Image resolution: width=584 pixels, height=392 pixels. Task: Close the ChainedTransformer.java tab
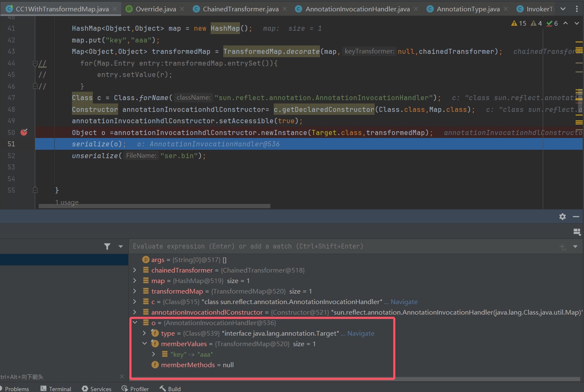(285, 9)
